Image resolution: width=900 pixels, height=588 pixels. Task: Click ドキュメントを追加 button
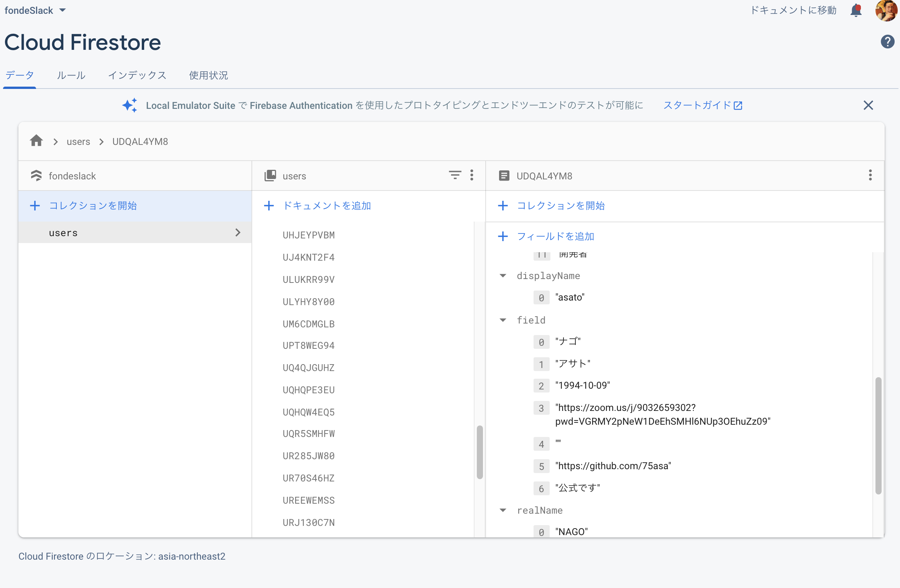(x=318, y=205)
